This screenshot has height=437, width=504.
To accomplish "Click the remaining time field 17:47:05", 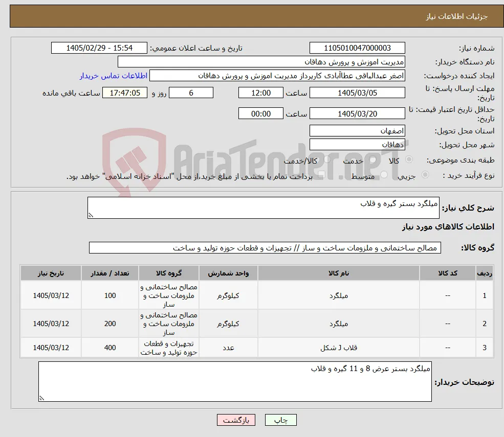I will [x=125, y=93].
